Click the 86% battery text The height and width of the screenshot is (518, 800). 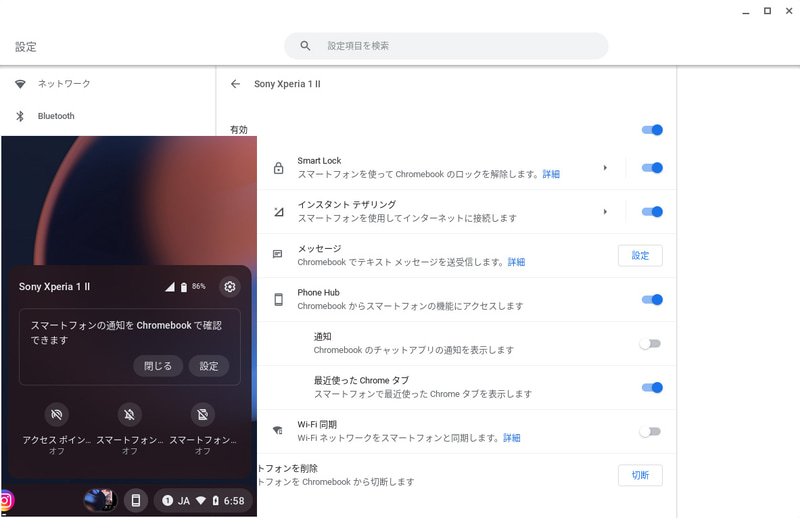[198, 287]
